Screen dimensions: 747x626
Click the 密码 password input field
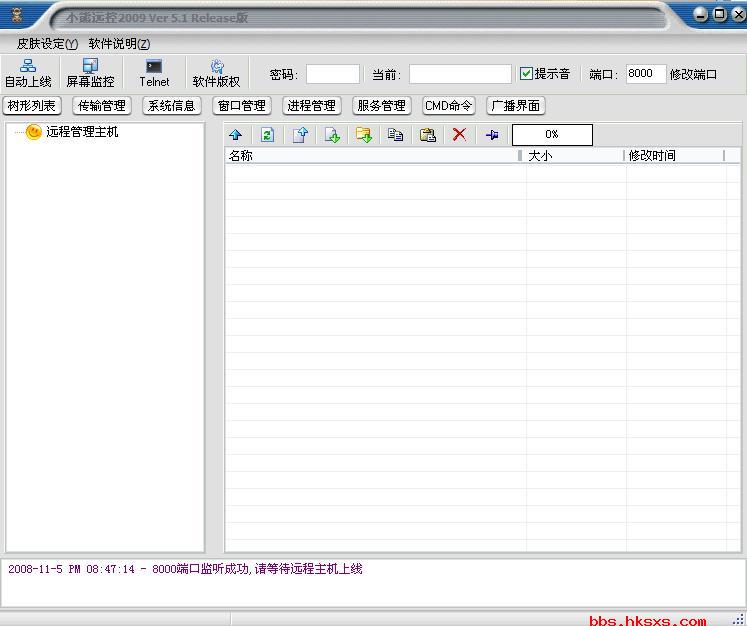point(333,74)
